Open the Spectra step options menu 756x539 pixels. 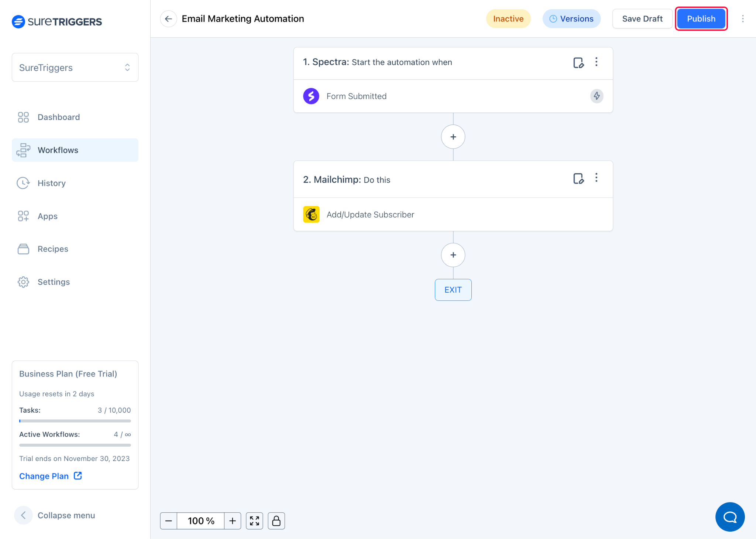tap(597, 62)
